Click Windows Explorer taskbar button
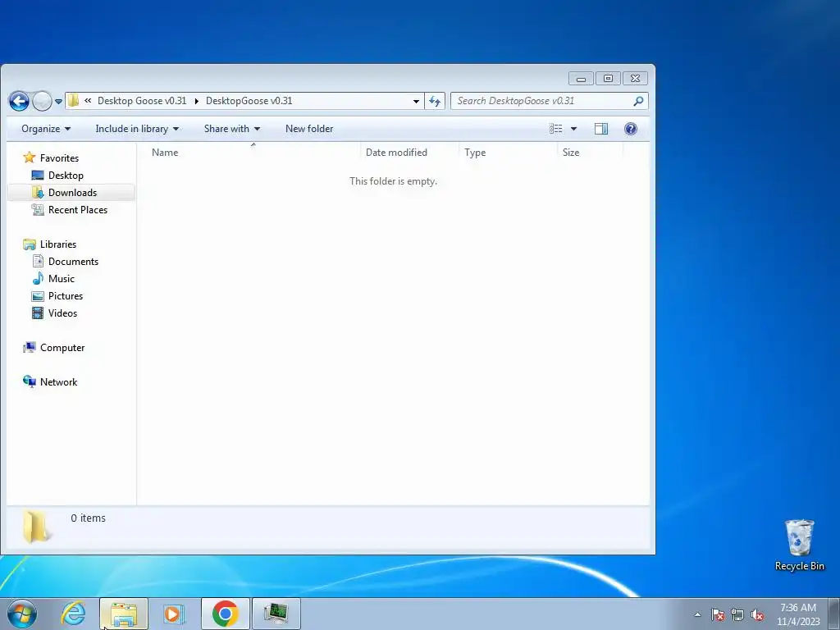 124,614
